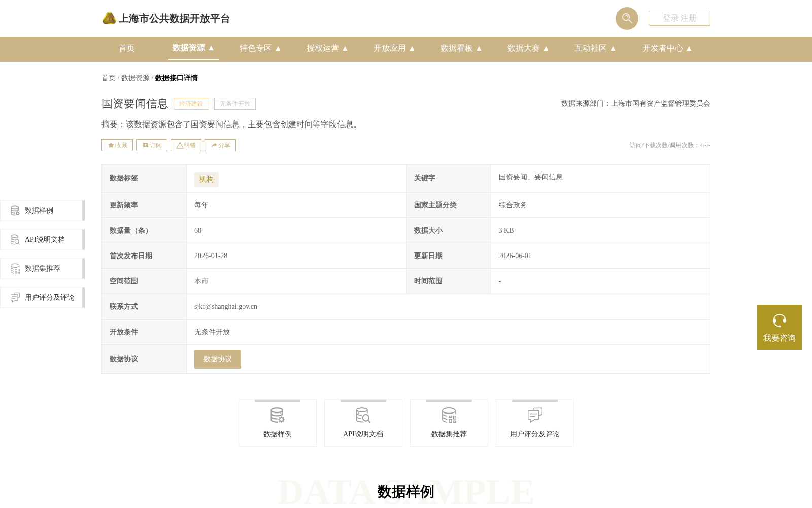Click the 综合政务 theme classification value
The image size is (812, 508).
(x=513, y=205)
